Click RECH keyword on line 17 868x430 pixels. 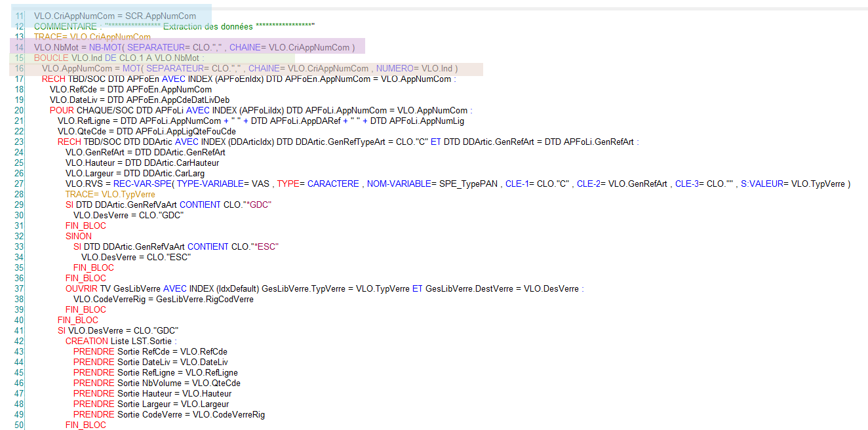(x=53, y=79)
